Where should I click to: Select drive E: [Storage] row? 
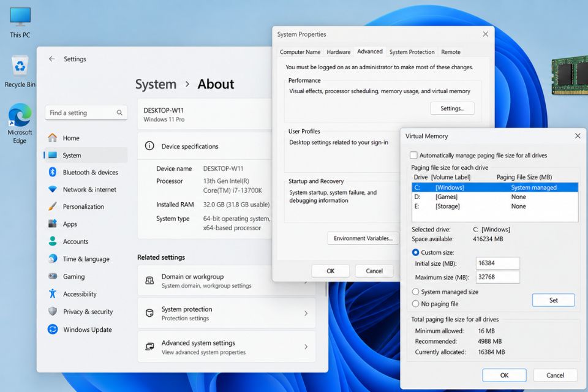(x=495, y=206)
